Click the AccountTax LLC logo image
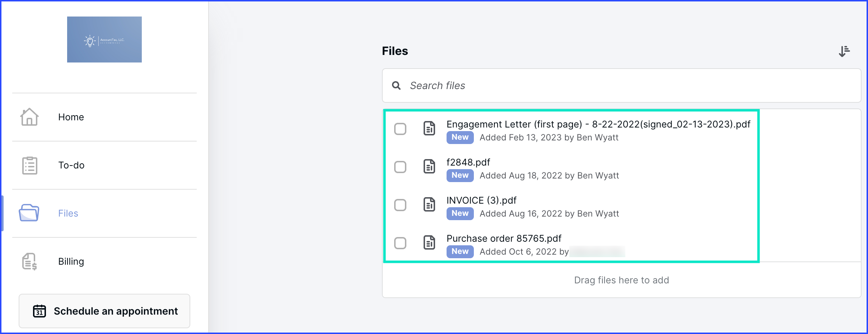Viewport: 868px width, 334px height. coord(104,40)
